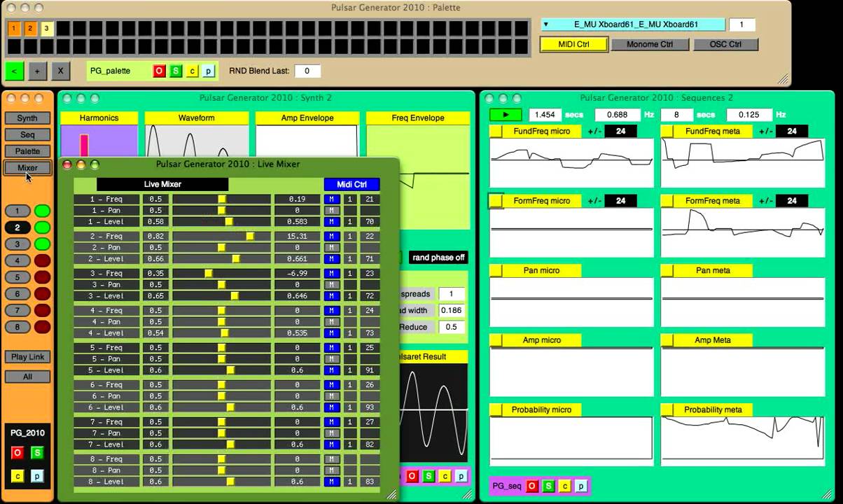Screen dimensions: 843x504
Task: Select pulsar number 2 button
Action: pos(18,227)
